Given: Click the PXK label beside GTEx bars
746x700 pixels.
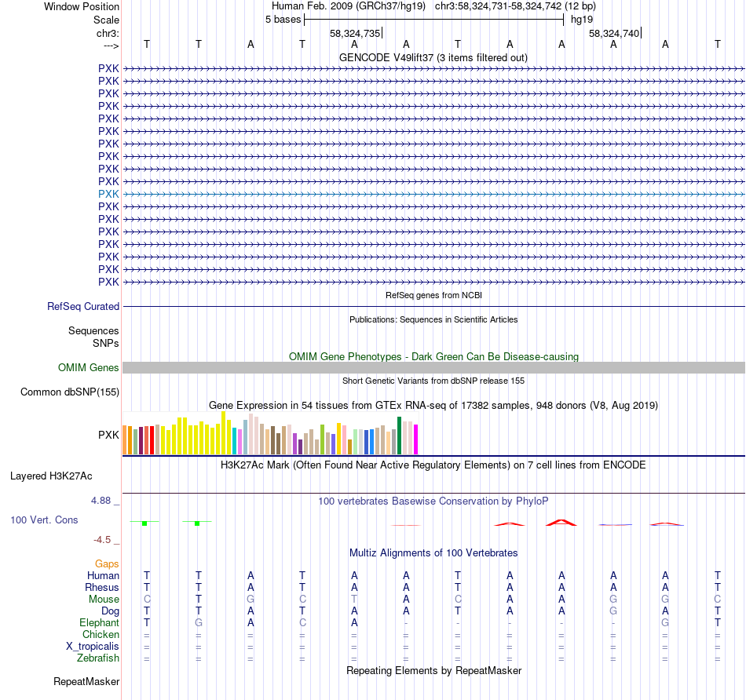Looking at the screenshot, I should coord(108,435).
